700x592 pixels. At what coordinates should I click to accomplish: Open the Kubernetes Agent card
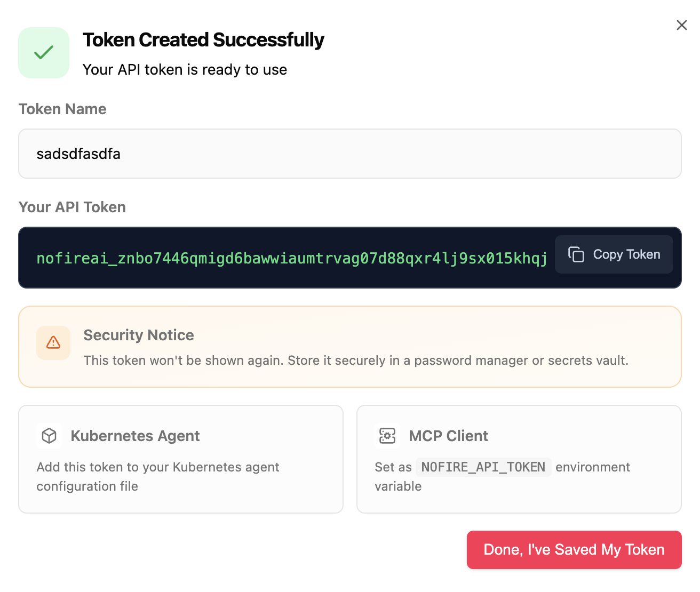click(x=181, y=459)
